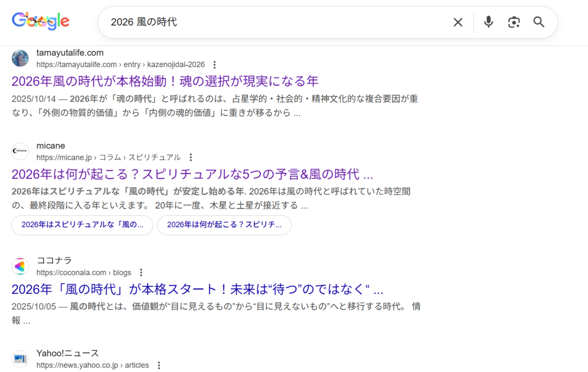
Task: Open result 2026年「風の時代」が本格スタート！
Action: pos(197,289)
